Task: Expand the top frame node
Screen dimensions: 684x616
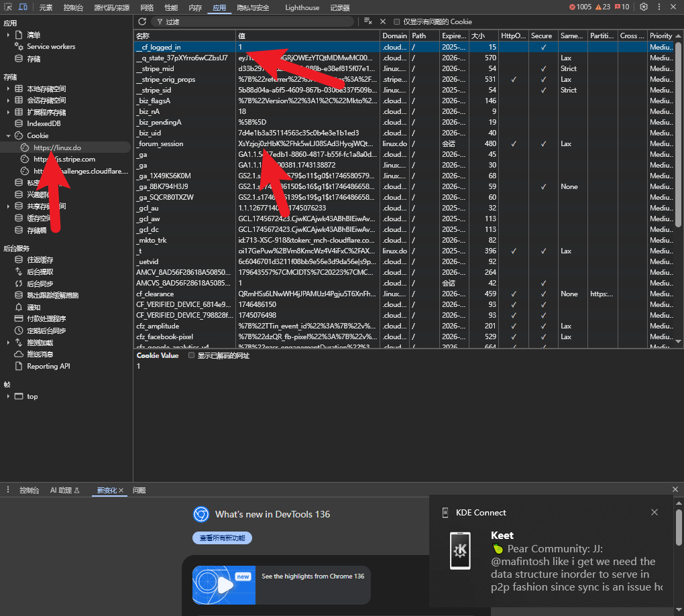Action: click(8, 396)
